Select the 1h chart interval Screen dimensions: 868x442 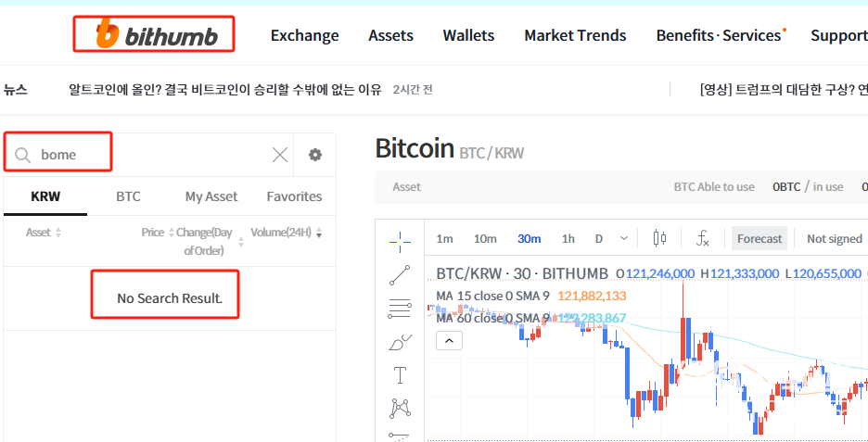coord(568,238)
